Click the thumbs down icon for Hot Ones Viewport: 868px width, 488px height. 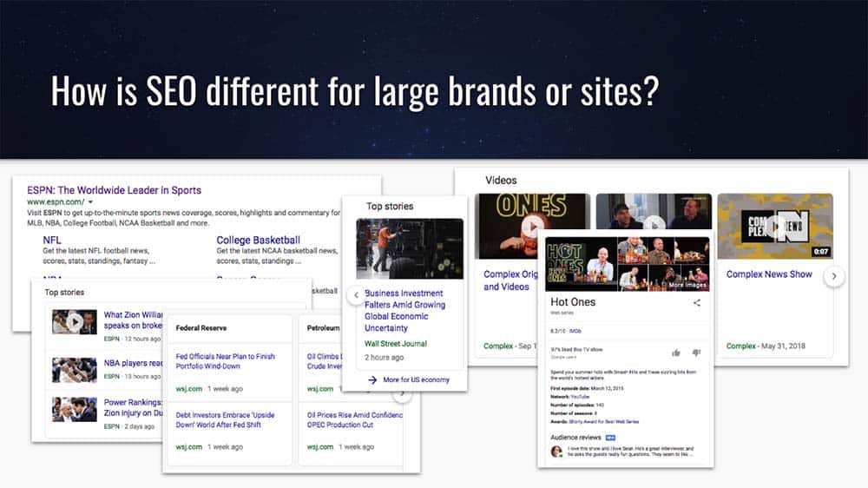[x=696, y=353]
